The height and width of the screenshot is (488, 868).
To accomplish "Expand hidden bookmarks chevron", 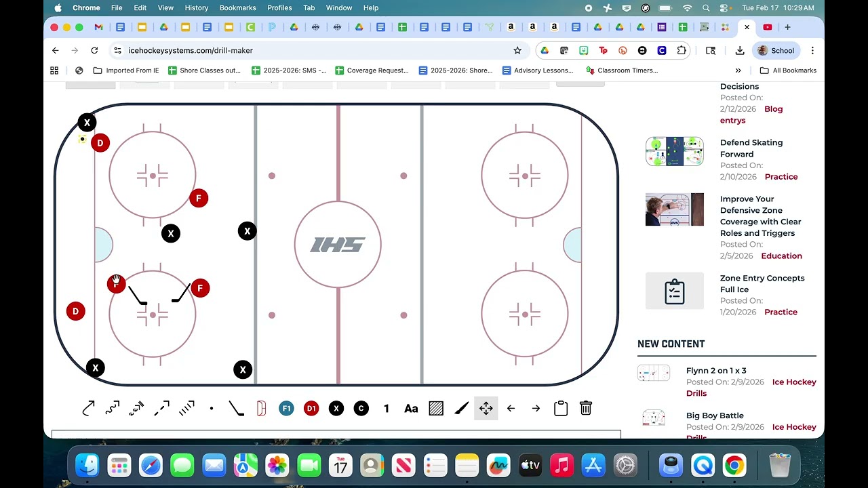I will [x=738, y=70].
